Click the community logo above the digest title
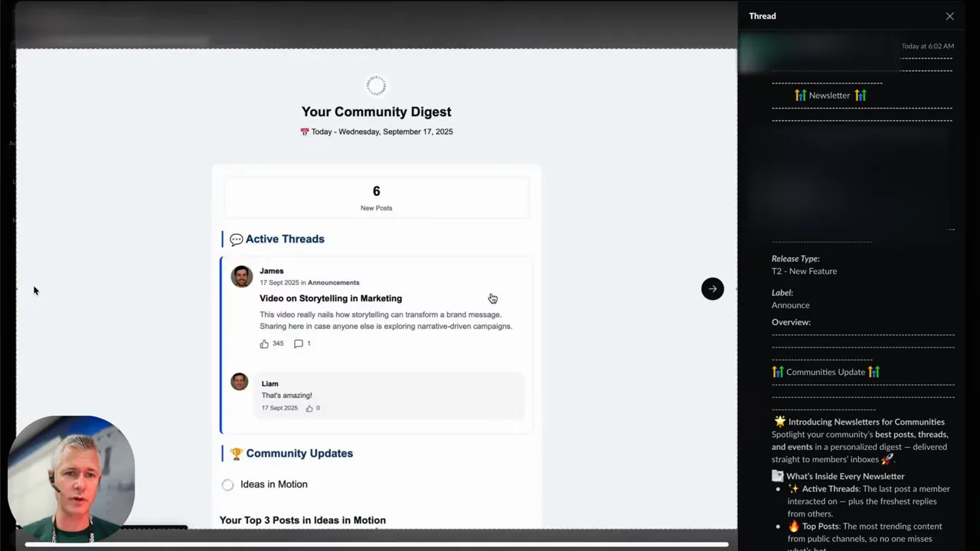The height and width of the screenshot is (551, 980). click(376, 85)
